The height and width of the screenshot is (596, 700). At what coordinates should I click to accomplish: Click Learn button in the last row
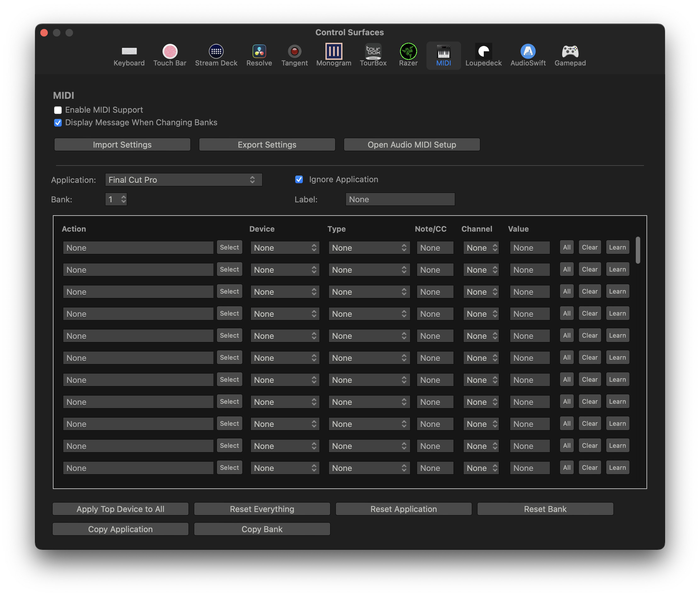click(617, 468)
